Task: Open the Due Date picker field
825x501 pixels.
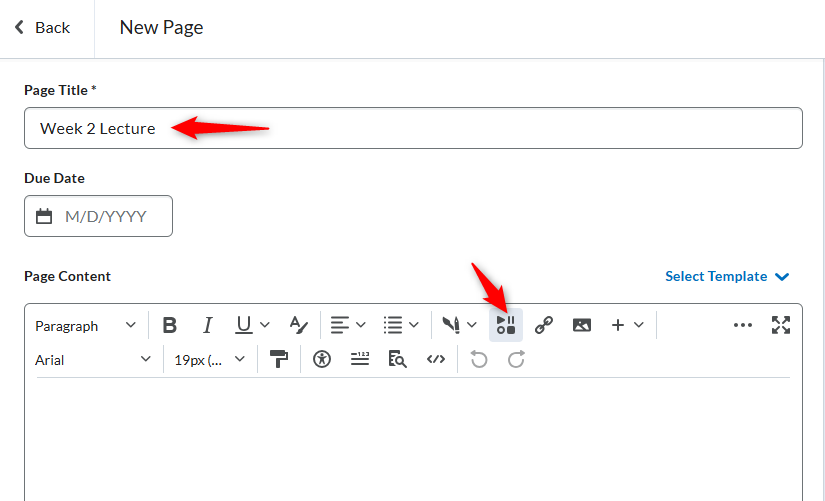Action: pos(98,216)
